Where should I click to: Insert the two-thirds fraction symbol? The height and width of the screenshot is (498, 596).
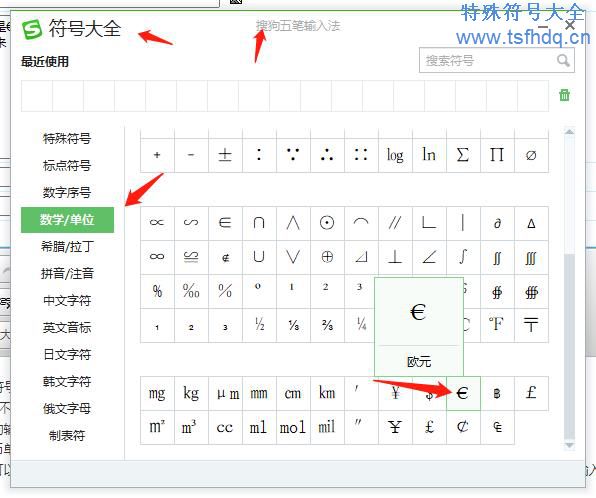point(327,325)
